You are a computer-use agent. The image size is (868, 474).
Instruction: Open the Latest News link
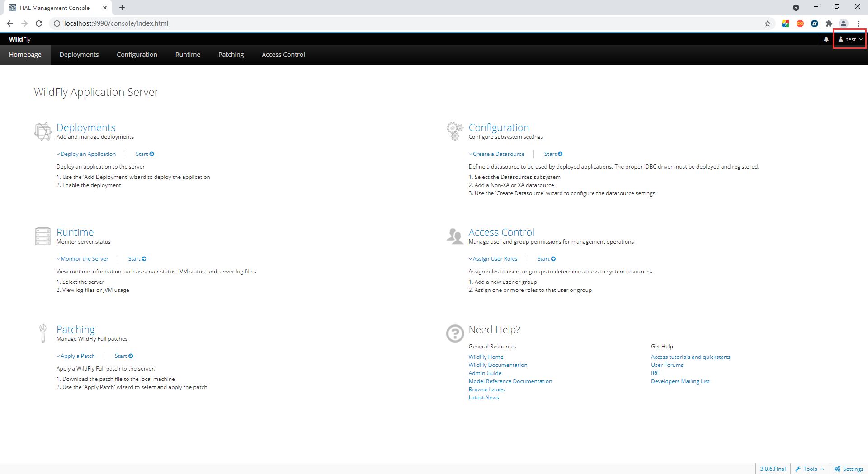[x=484, y=398]
